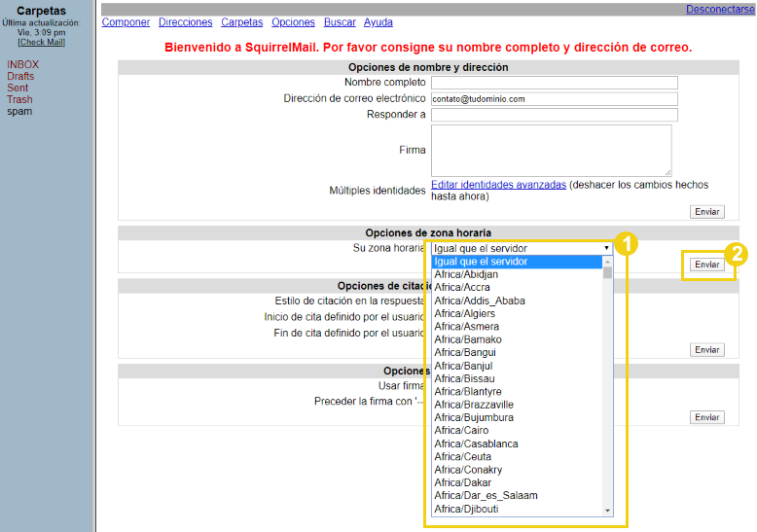Image resolution: width=757 pixels, height=532 pixels.
Task: Open the Componer link
Action: pyautogui.click(x=126, y=22)
